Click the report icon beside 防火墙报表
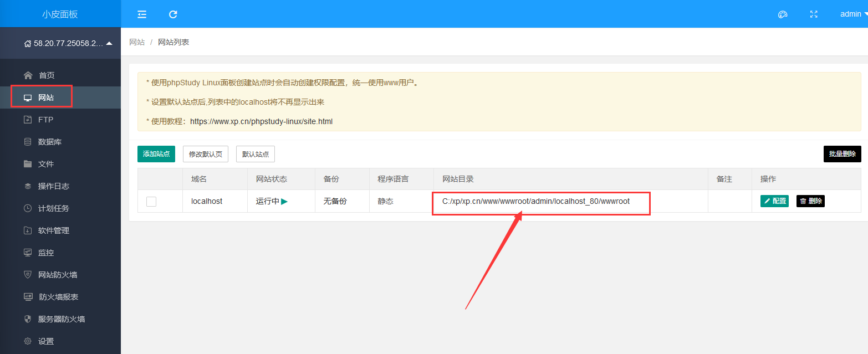 coord(28,297)
